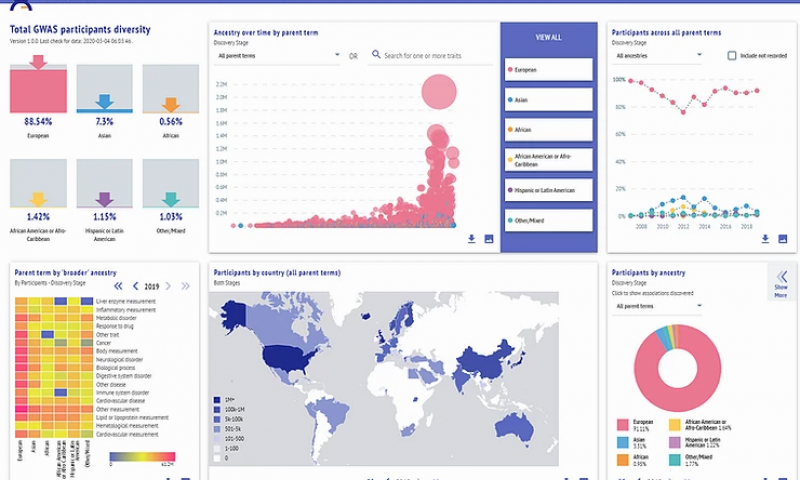Select the European ancestry filter button
Image resolution: width=800 pixels, height=480 pixels.
coord(548,69)
